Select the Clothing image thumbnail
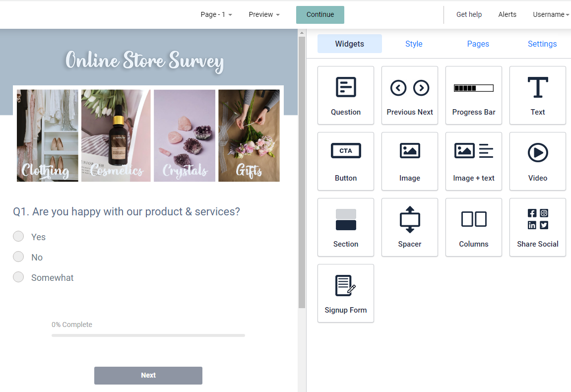Screen dimensions: 571x392 (x=47, y=135)
